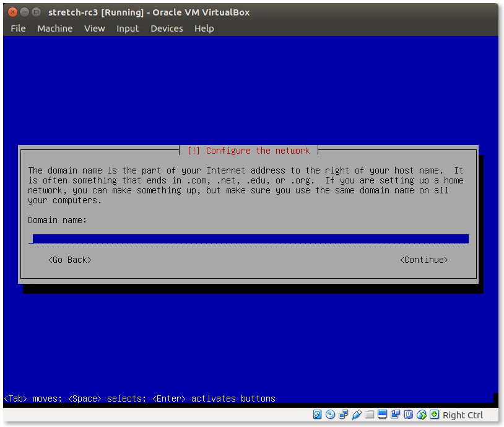The image size is (504, 427).
Task: Click the Right Ctrl host key label
Action: [463, 415]
